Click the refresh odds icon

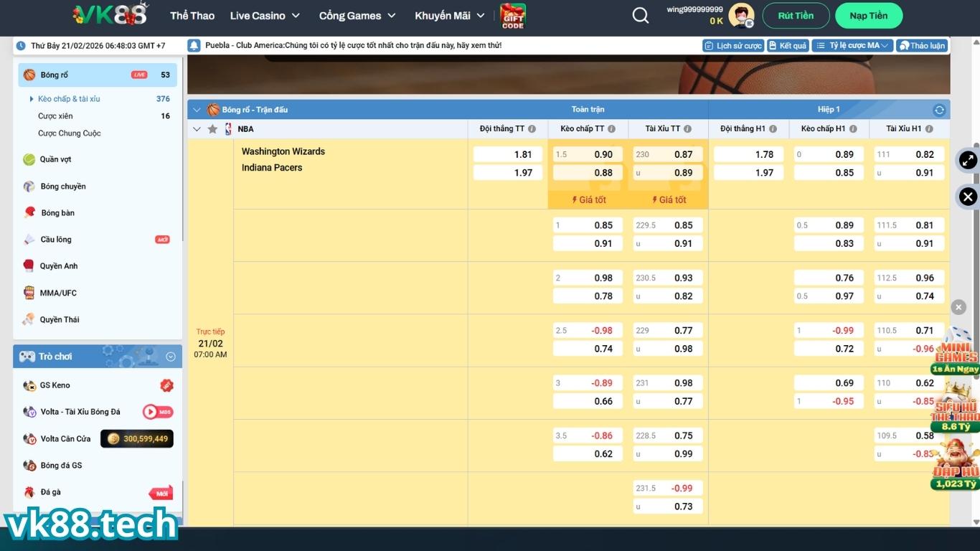click(x=939, y=110)
